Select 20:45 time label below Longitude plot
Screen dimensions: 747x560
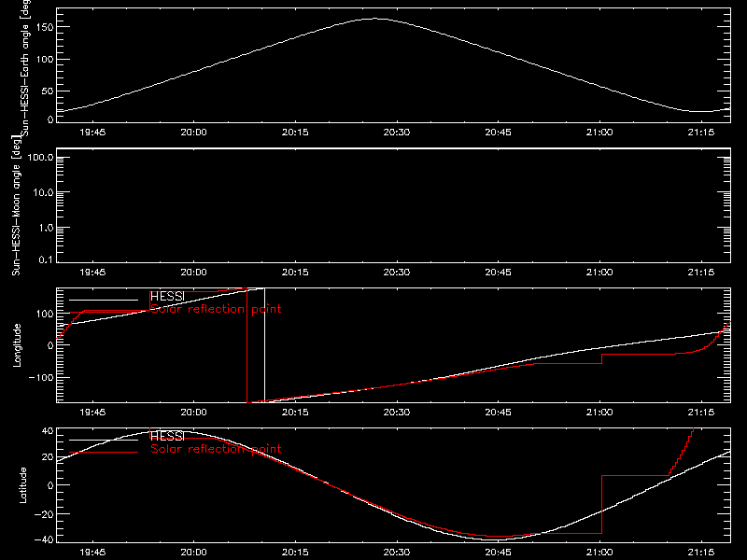[x=498, y=412]
